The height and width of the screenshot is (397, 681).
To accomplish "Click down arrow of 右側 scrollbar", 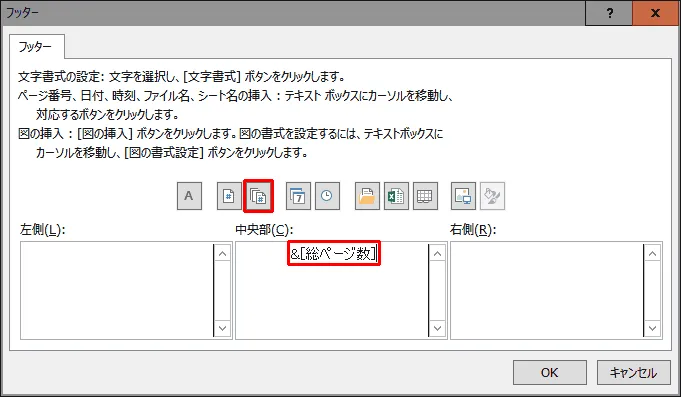I will [x=652, y=328].
